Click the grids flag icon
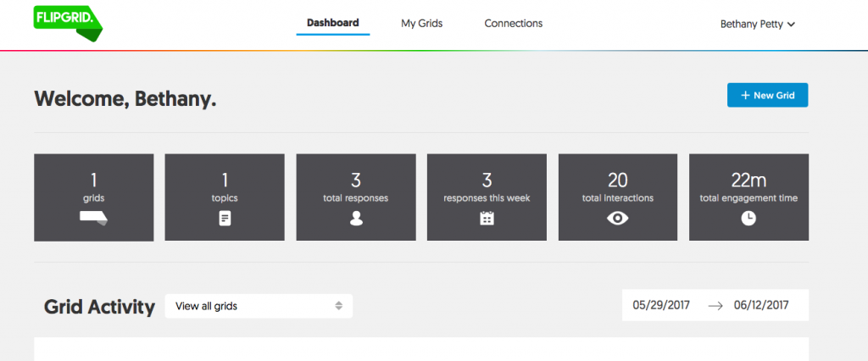 (x=93, y=218)
